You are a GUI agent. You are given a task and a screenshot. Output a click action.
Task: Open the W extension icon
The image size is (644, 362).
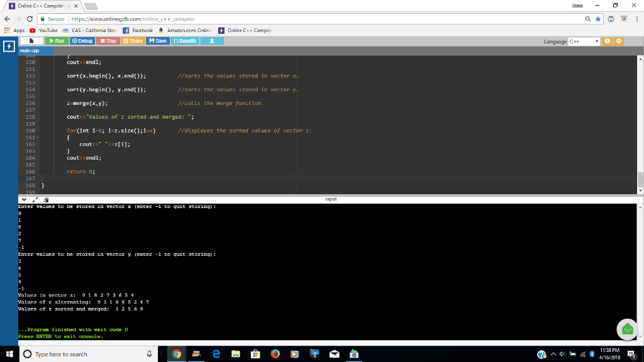point(611,19)
